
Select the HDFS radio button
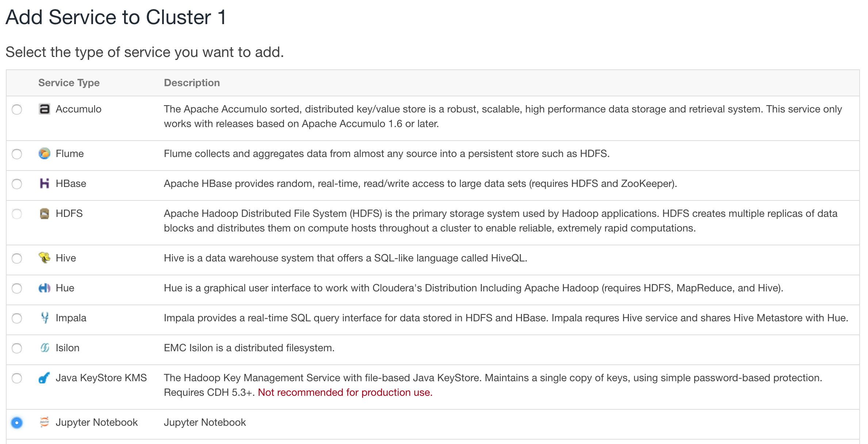[x=16, y=214]
